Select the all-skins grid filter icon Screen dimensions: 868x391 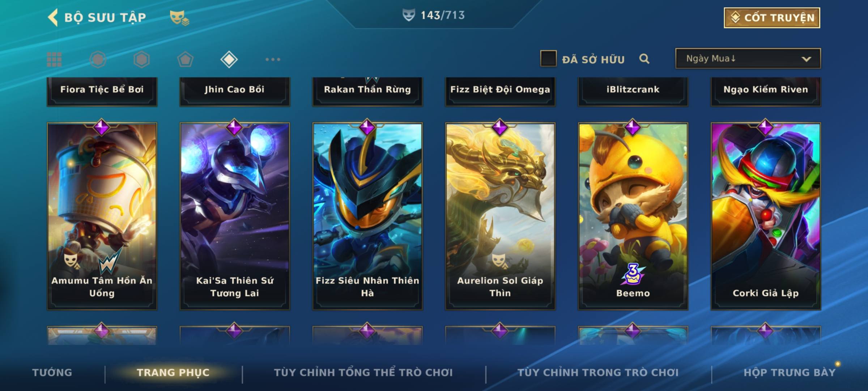(x=54, y=59)
